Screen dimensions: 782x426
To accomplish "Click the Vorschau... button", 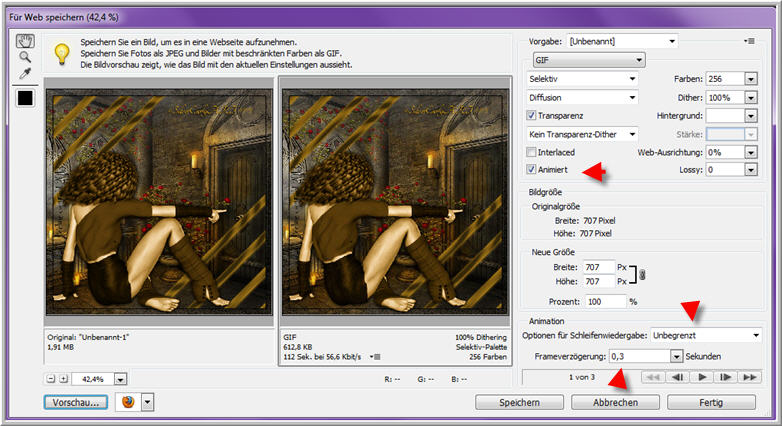I will point(76,403).
